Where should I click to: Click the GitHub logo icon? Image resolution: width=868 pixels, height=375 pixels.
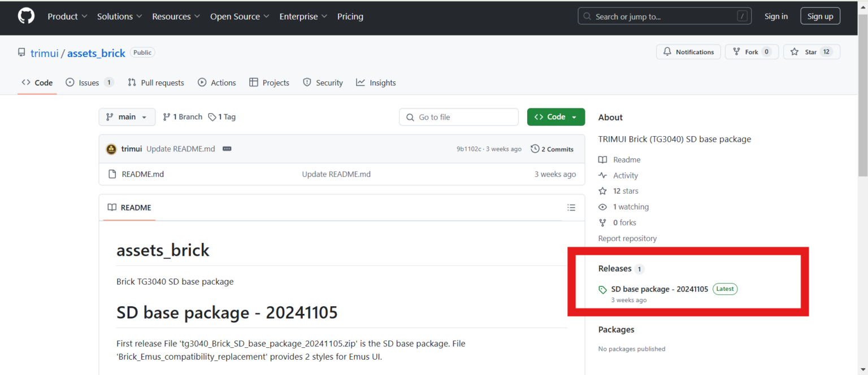26,16
